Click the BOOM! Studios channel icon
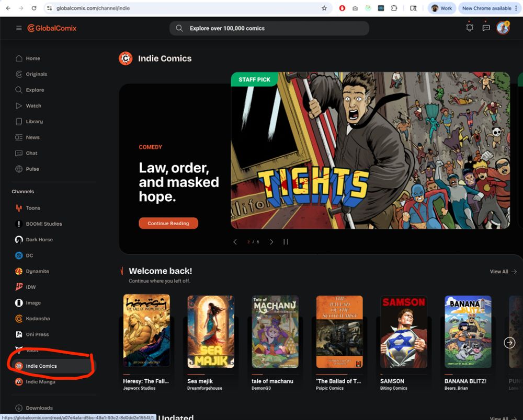The image size is (523, 420). [19, 224]
